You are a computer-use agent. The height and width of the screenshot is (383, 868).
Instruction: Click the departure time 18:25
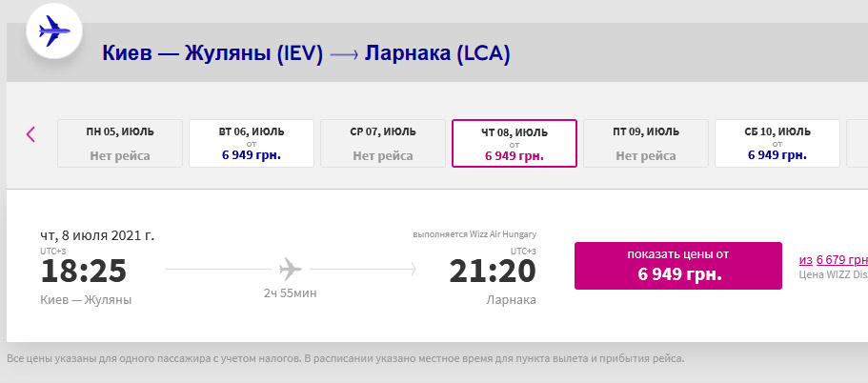[x=83, y=272]
